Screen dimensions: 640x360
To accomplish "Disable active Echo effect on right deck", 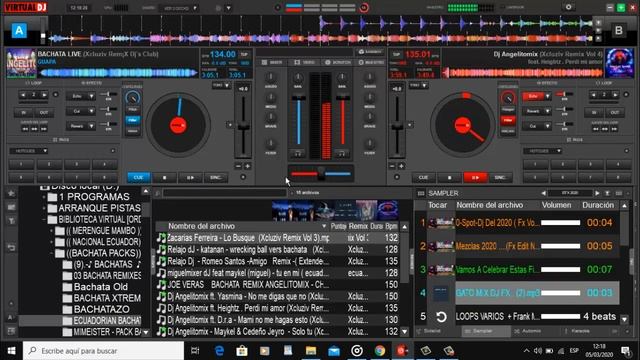I will tap(533, 96).
